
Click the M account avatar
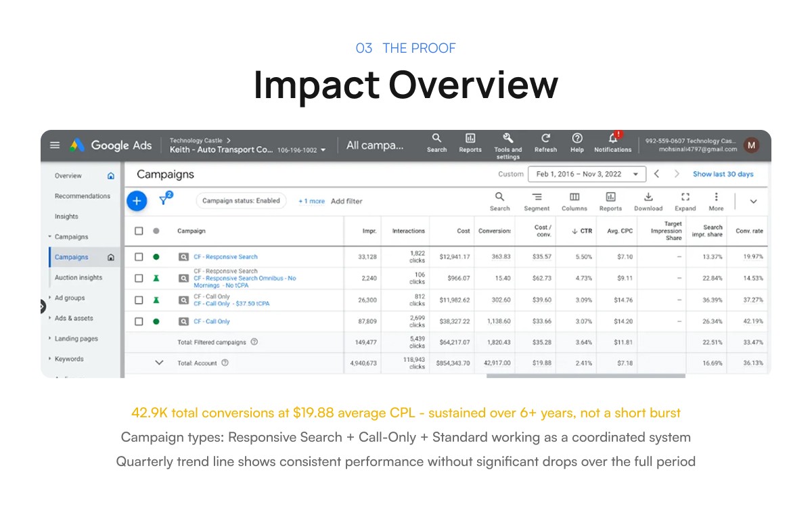751,145
